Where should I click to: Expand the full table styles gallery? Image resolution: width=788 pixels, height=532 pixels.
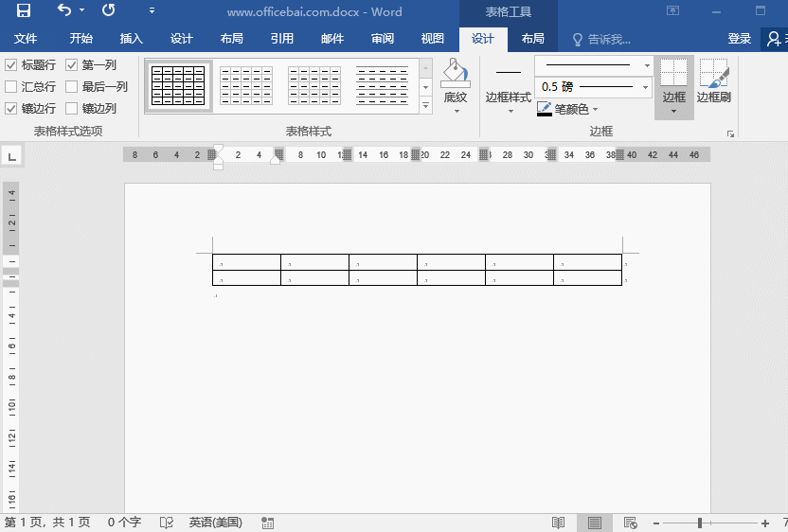(425, 105)
